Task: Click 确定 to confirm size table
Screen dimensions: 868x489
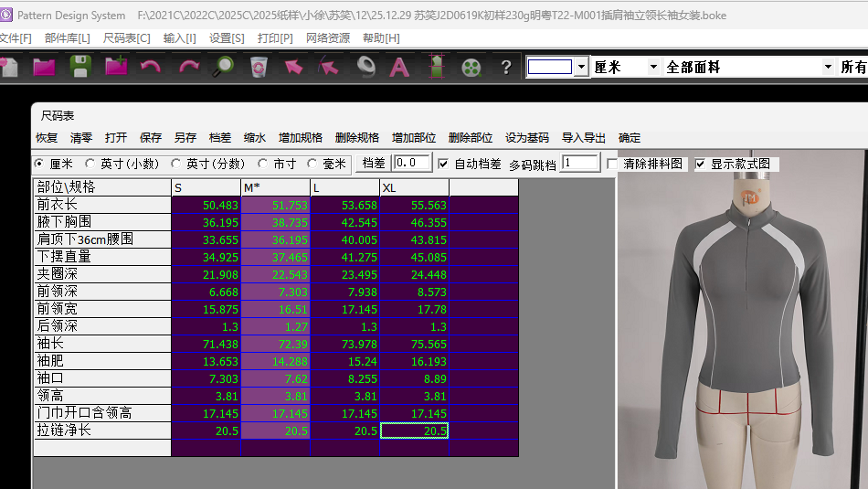Action: (630, 138)
